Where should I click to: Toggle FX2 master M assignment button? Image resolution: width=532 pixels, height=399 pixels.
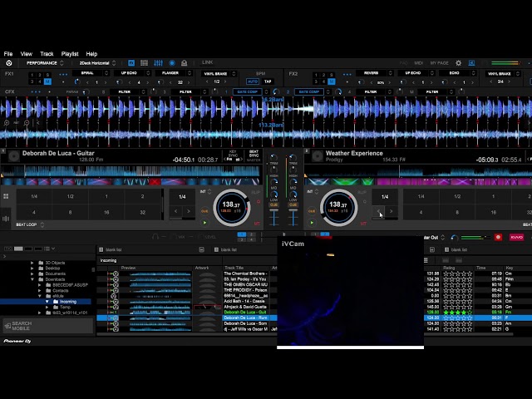click(x=331, y=81)
